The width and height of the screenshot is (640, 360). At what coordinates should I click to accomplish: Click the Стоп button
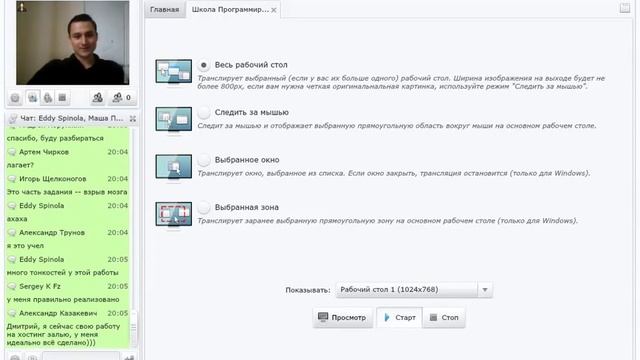tap(444, 318)
